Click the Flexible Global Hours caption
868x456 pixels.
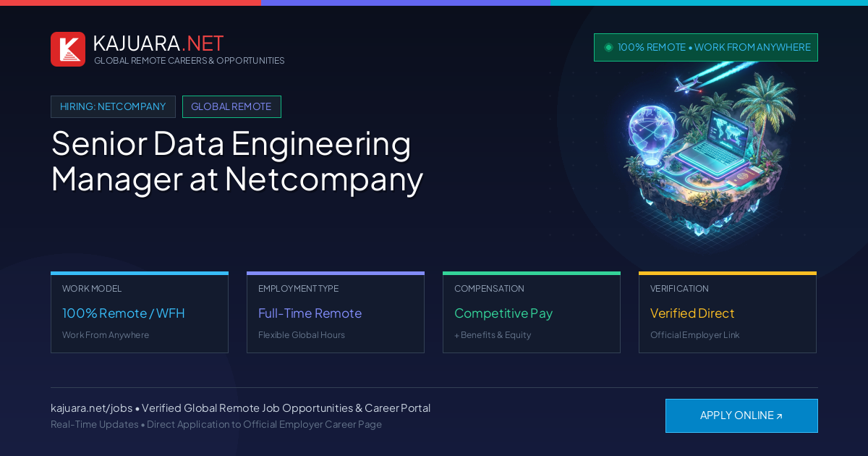pos(302,335)
